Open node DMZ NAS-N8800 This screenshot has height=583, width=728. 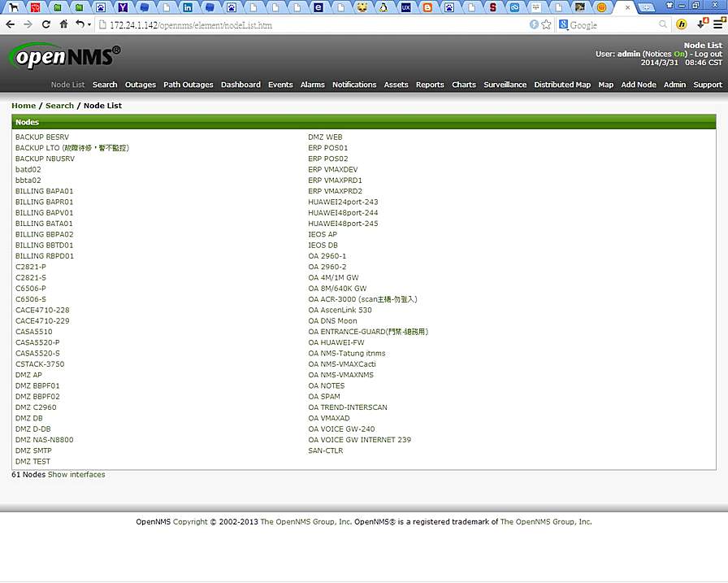tap(44, 439)
